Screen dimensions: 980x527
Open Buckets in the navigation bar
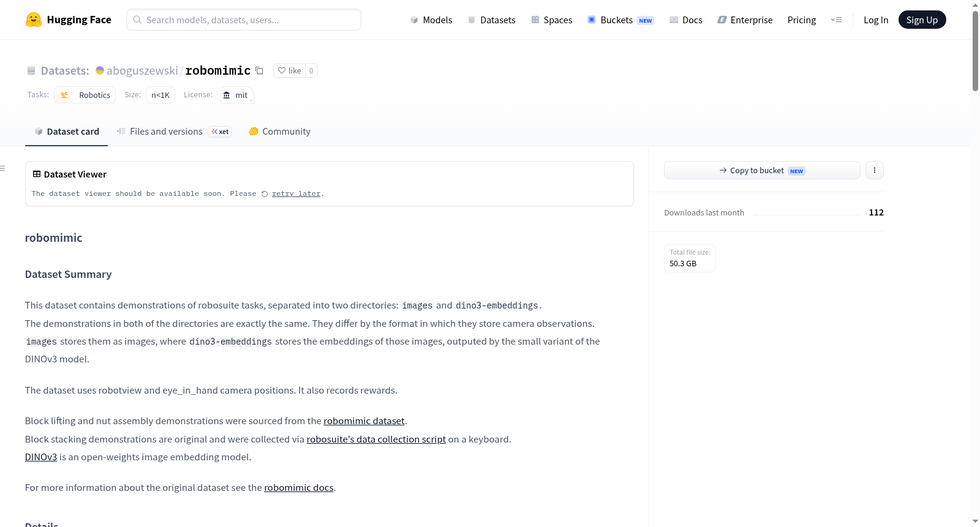point(620,20)
